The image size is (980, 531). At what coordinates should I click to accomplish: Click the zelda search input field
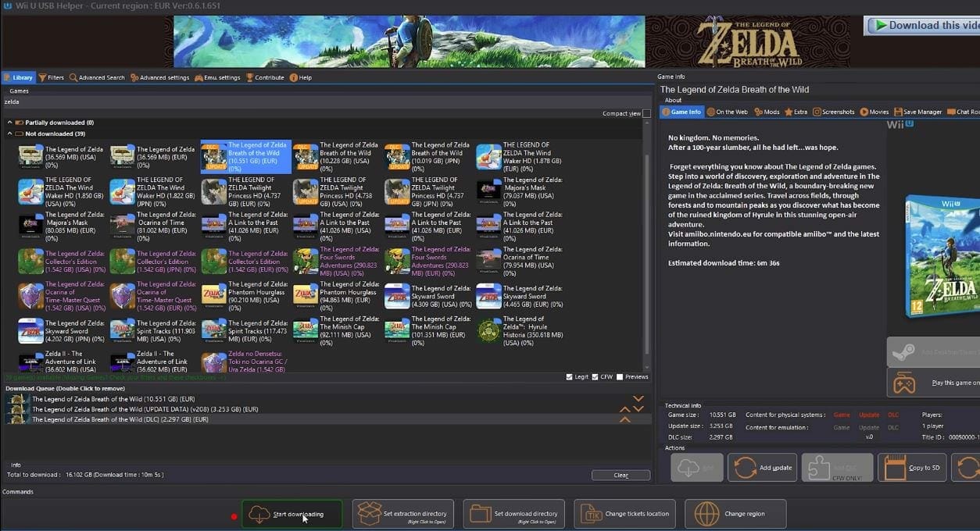click(x=313, y=102)
